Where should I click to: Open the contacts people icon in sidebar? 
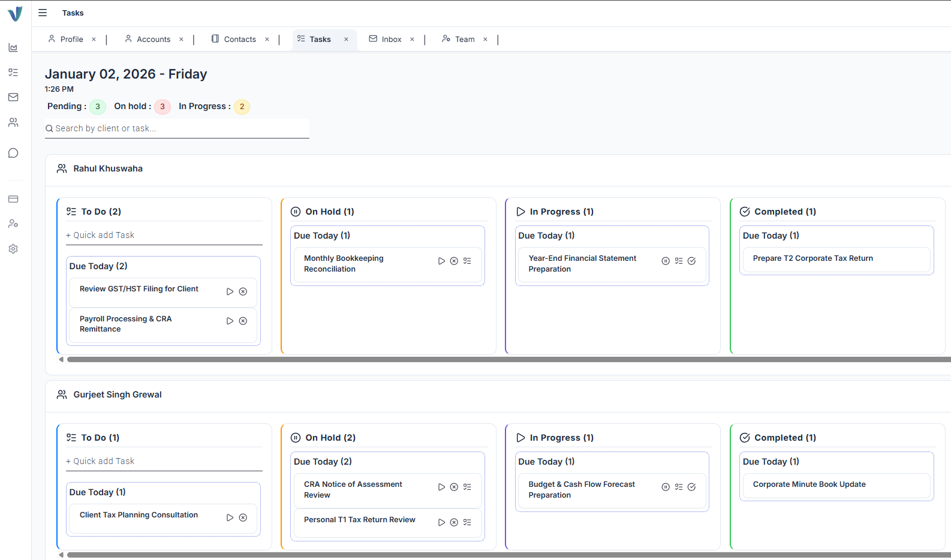pyautogui.click(x=13, y=122)
